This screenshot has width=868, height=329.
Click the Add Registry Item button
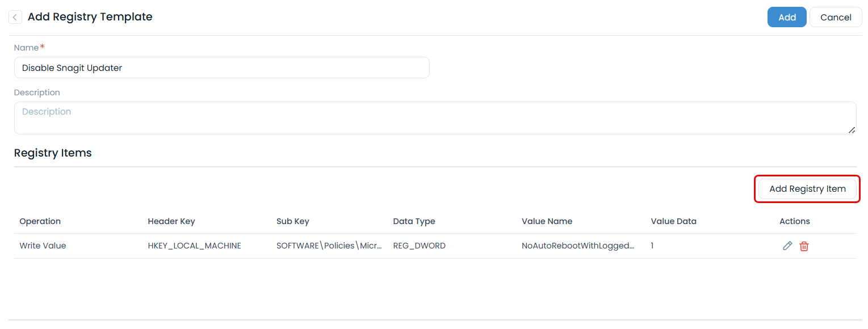tap(807, 188)
